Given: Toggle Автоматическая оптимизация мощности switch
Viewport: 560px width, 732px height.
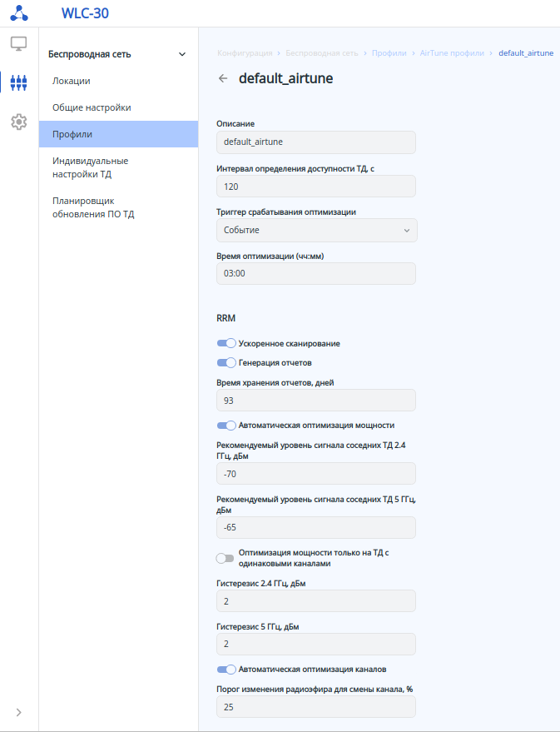Looking at the screenshot, I should point(225,425).
